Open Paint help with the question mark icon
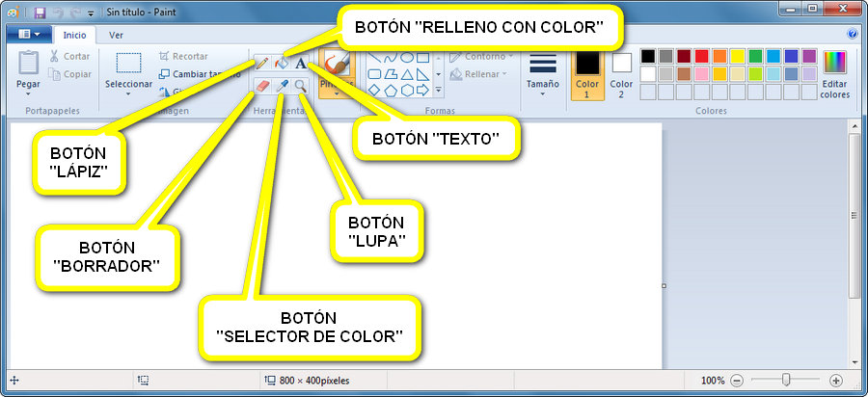 (x=853, y=34)
